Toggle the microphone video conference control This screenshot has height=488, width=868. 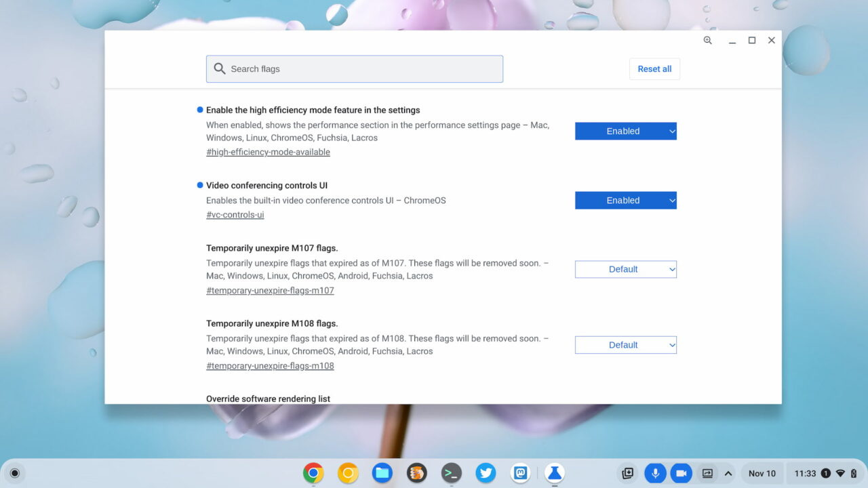[655, 473]
